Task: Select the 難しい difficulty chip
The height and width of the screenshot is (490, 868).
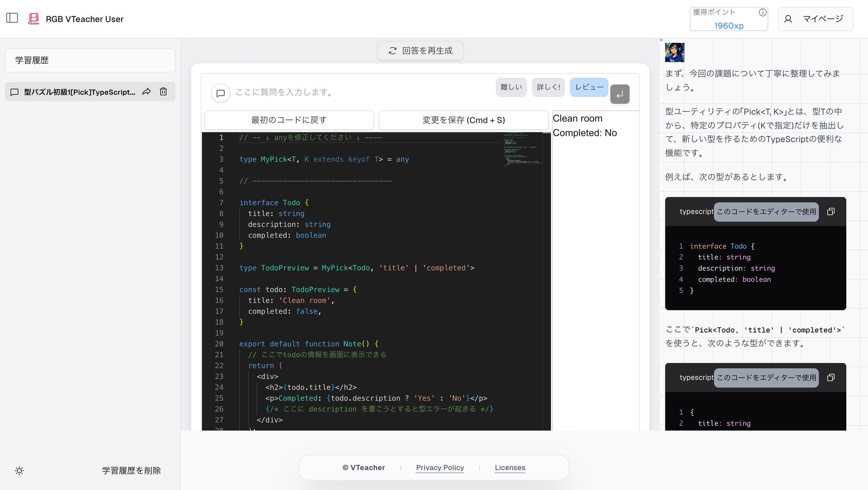Action: [511, 87]
